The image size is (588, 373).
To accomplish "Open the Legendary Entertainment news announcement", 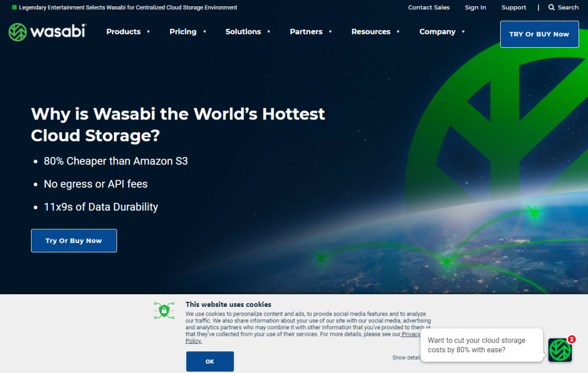I will tap(128, 7).
